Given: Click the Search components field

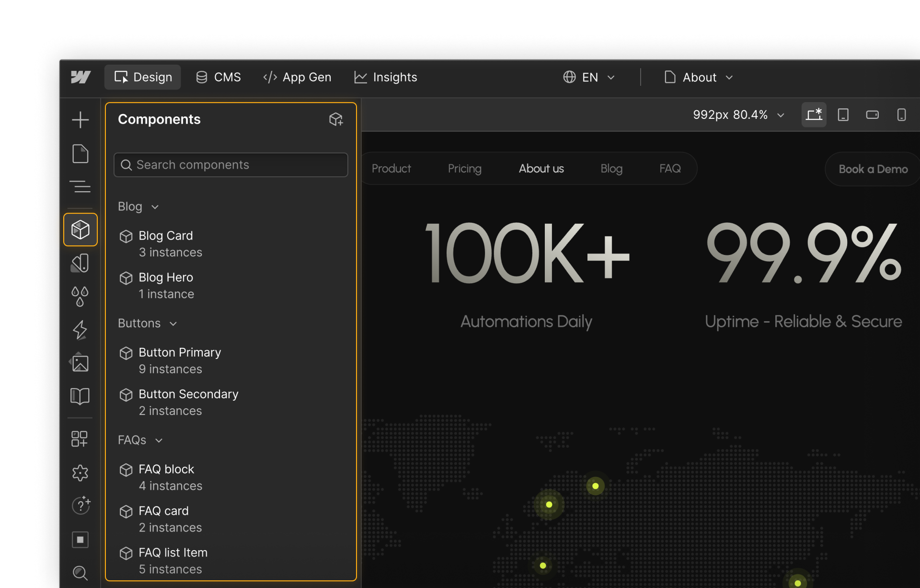Looking at the screenshot, I should 231,165.
